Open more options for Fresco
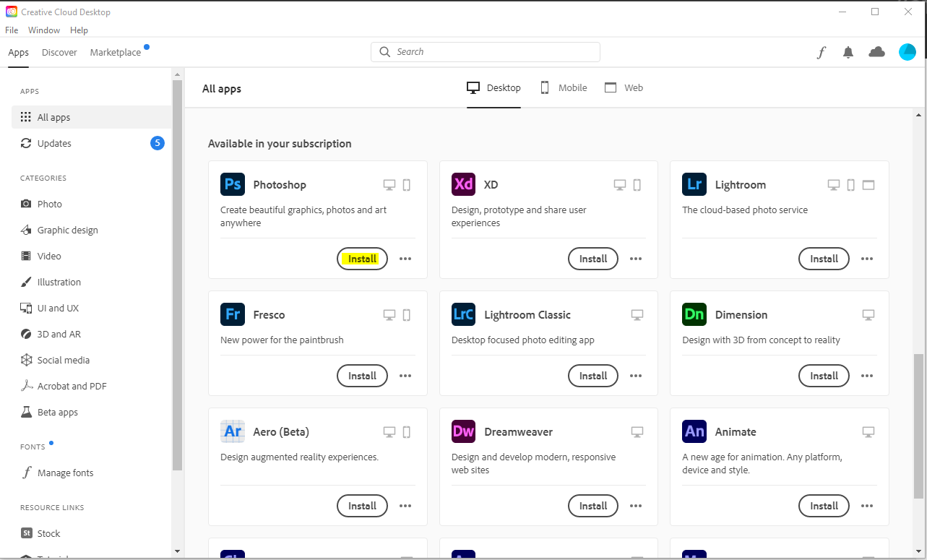 [405, 376]
